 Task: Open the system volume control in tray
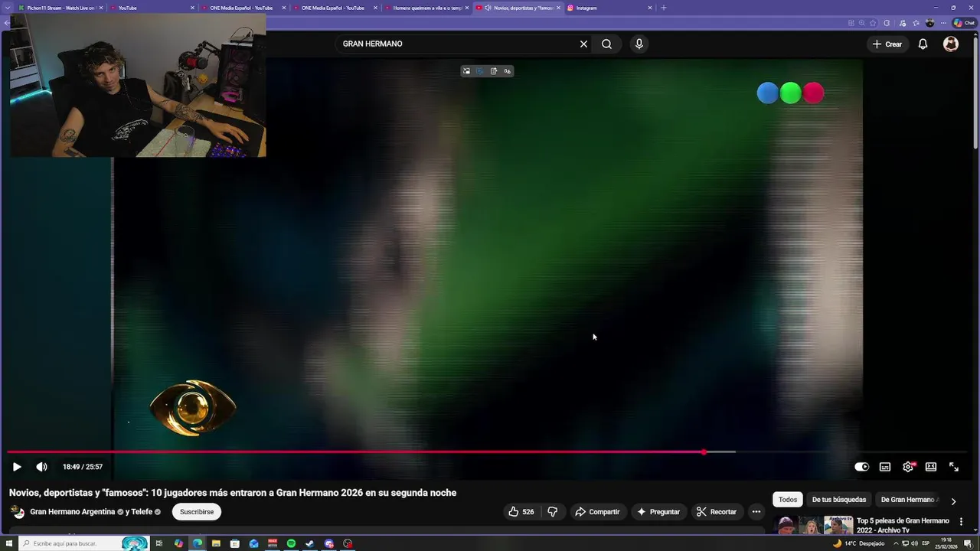pos(915,543)
